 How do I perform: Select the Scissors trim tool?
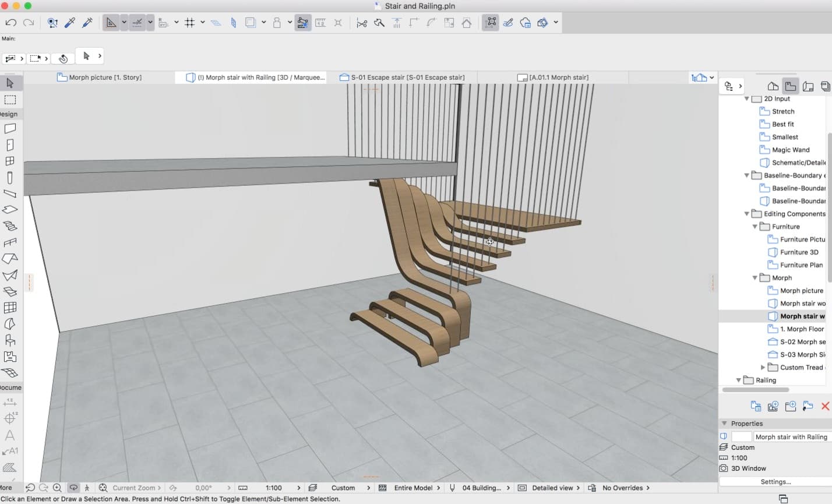click(x=362, y=22)
